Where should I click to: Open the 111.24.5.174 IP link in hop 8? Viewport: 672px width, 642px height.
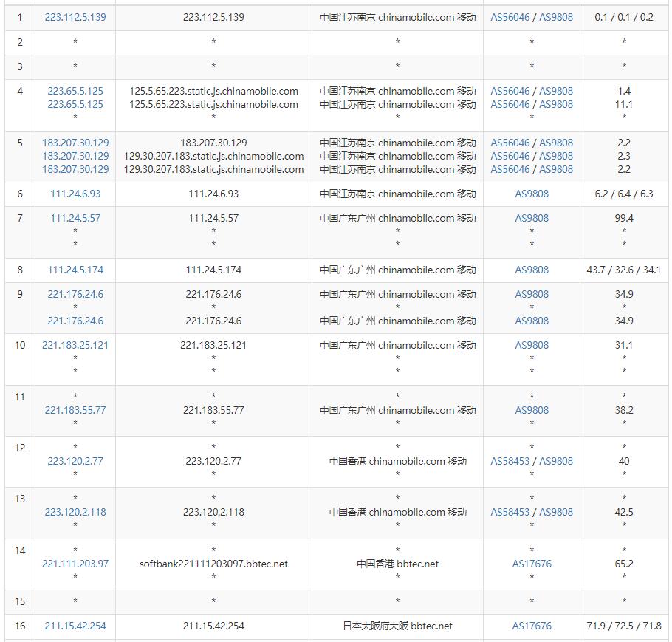pyautogui.click(x=75, y=270)
